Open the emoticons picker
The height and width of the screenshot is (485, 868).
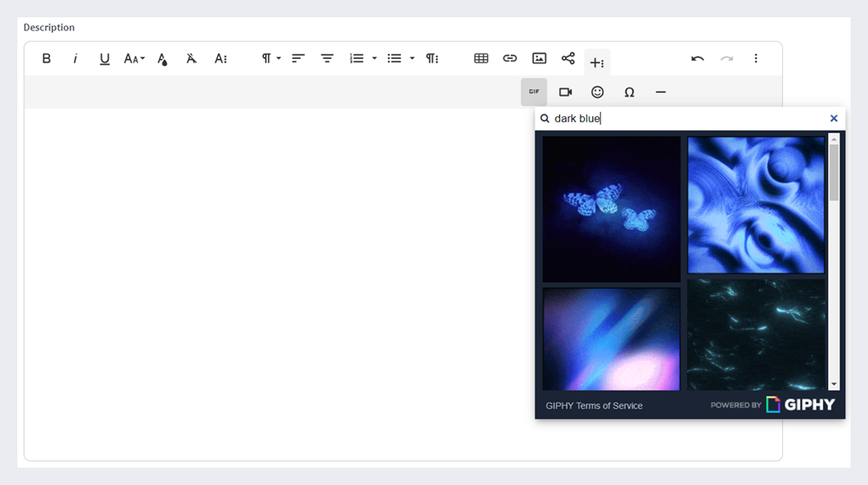597,92
